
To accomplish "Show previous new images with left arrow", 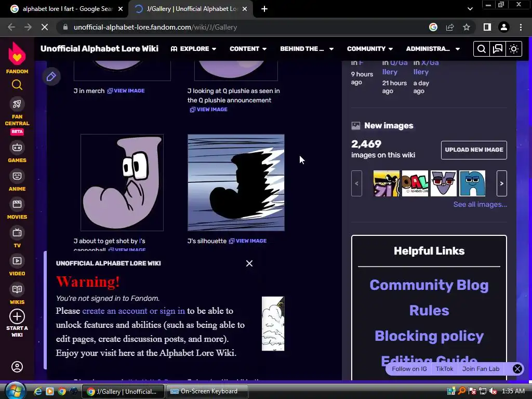I will click(356, 183).
